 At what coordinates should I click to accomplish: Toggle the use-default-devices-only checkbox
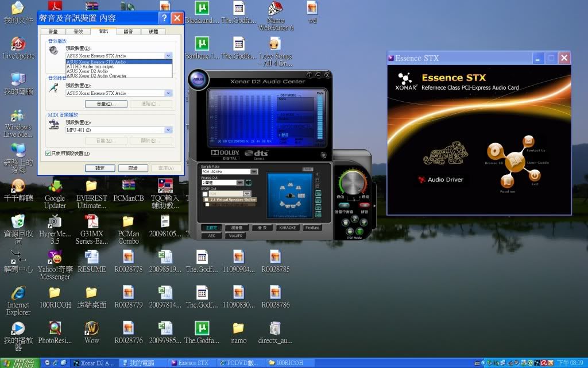coord(48,153)
